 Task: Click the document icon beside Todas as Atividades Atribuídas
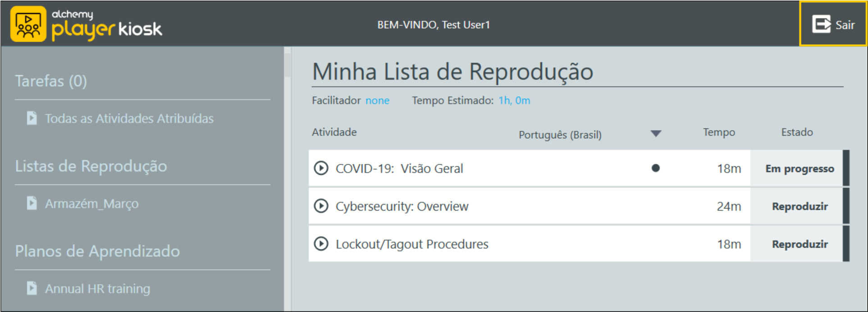click(x=31, y=118)
